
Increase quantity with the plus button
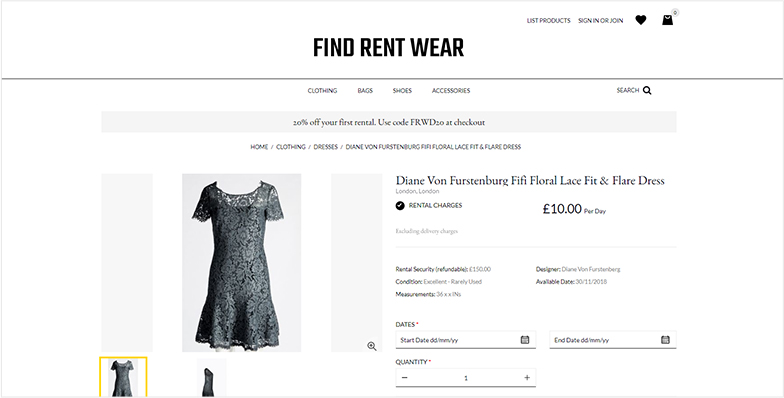tap(526, 378)
